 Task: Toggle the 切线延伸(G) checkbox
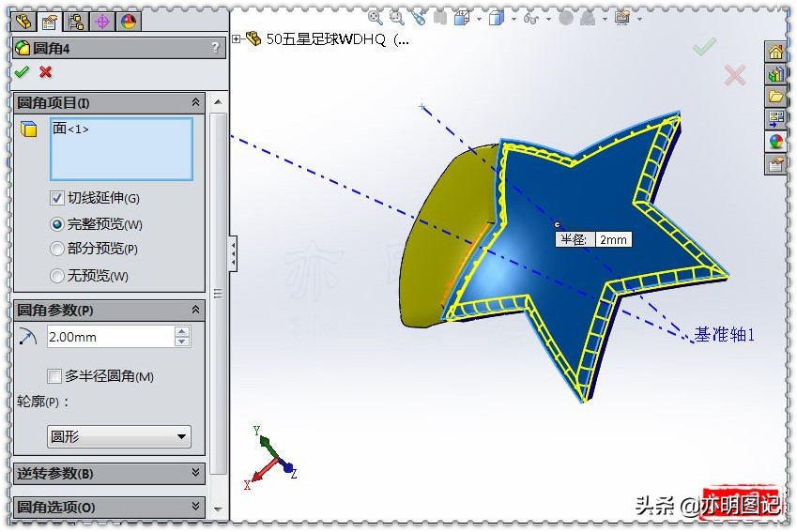[57, 198]
